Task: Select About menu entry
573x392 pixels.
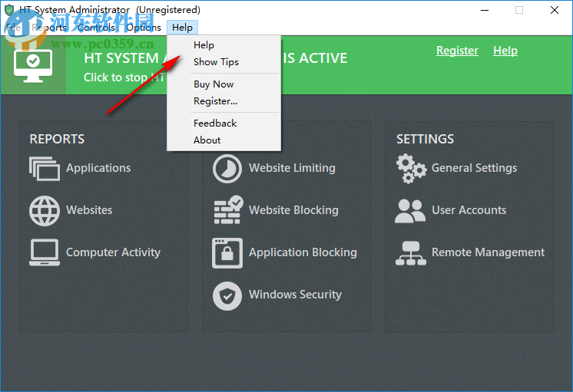Action: point(224,140)
